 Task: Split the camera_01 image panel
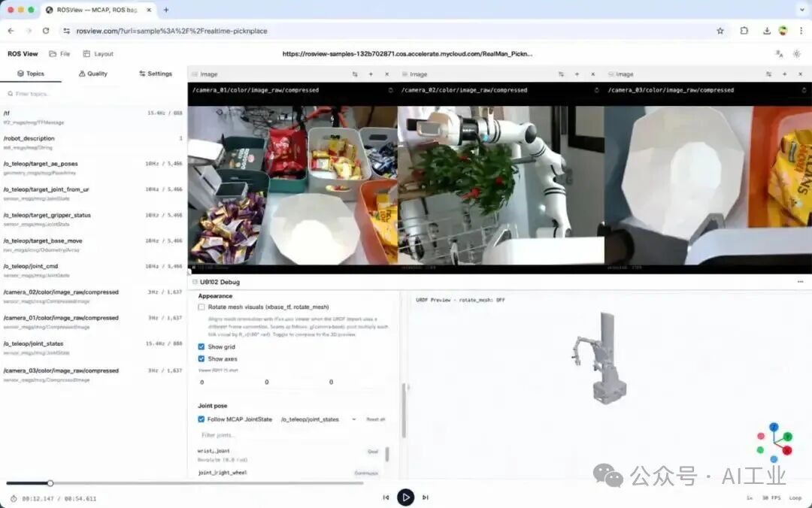point(355,74)
